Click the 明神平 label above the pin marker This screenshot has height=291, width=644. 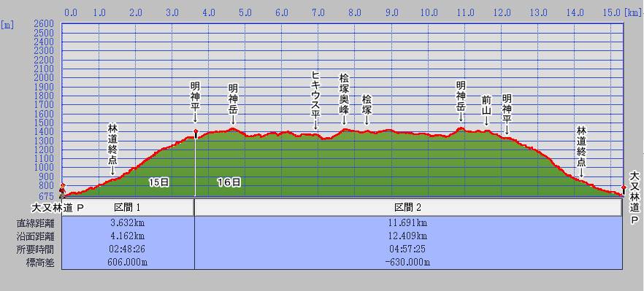tap(196, 97)
